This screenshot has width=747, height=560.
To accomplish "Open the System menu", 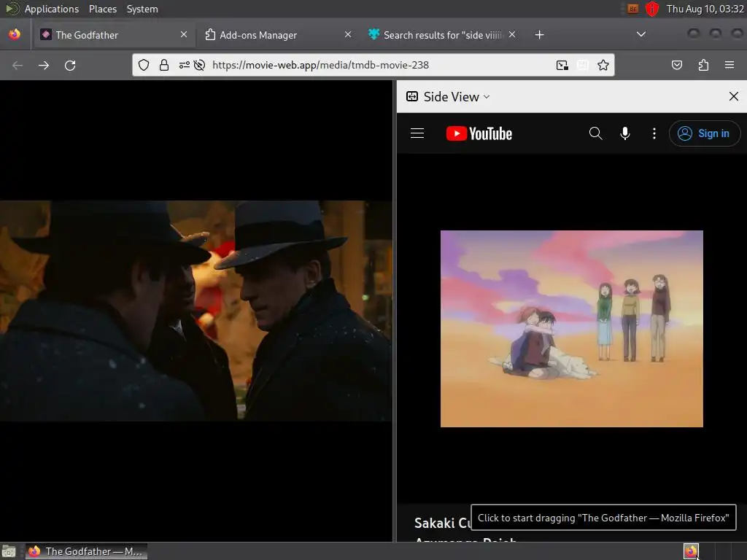I will (x=142, y=9).
